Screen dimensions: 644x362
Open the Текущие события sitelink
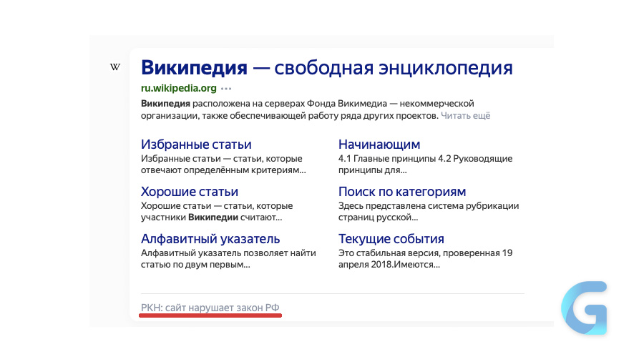point(391,239)
